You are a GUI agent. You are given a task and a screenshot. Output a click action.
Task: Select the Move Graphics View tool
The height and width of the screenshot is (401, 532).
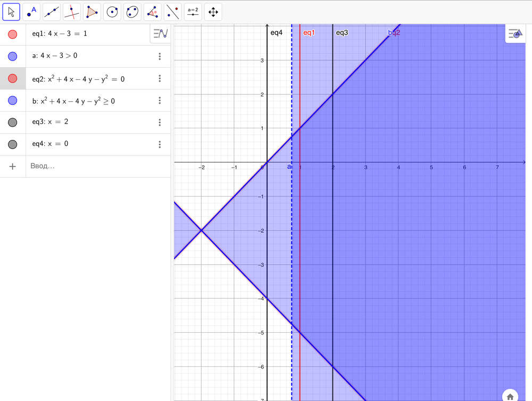[x=213, y=12]
